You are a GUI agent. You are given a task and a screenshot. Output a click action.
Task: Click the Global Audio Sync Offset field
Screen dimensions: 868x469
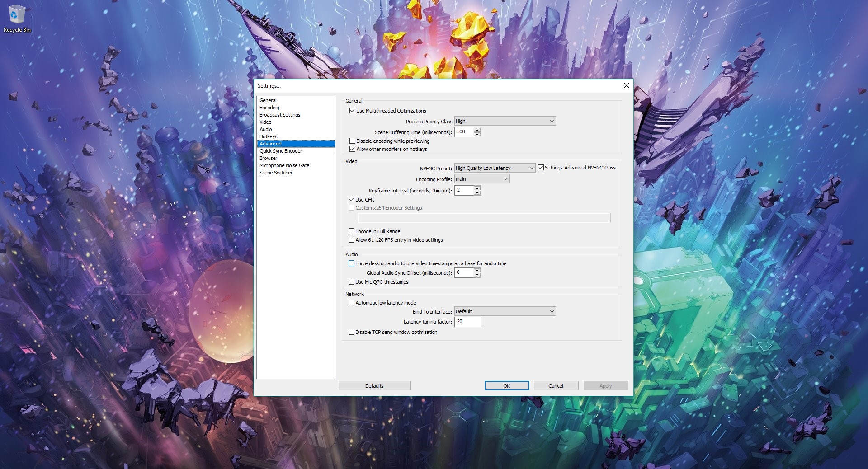(464, 272)
